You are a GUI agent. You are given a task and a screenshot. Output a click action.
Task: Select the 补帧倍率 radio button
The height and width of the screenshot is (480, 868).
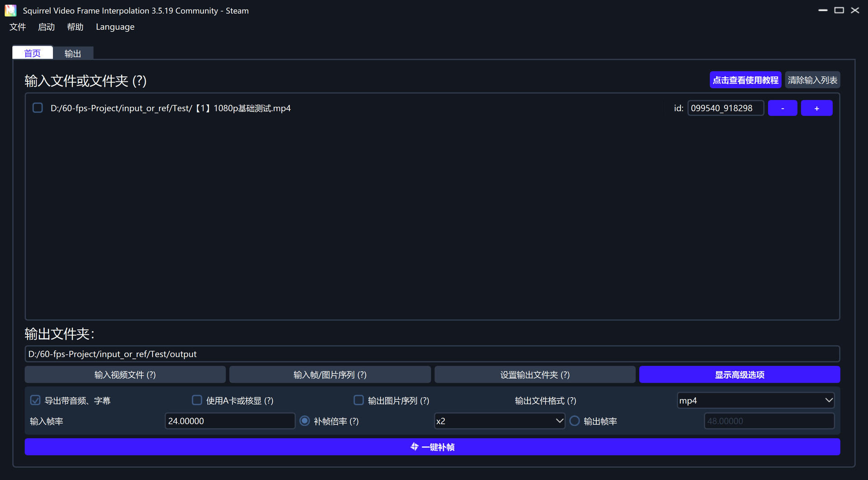305,421
